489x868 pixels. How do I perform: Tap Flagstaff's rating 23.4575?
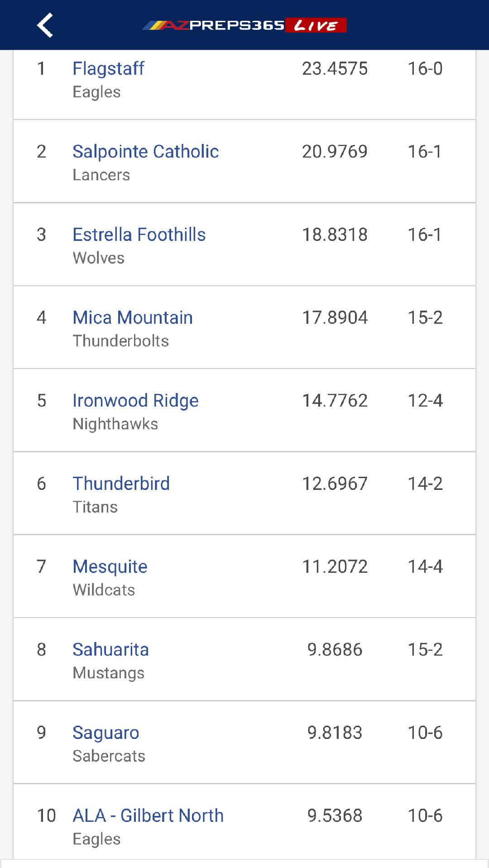pyautogui.click(x=335, y=69)
